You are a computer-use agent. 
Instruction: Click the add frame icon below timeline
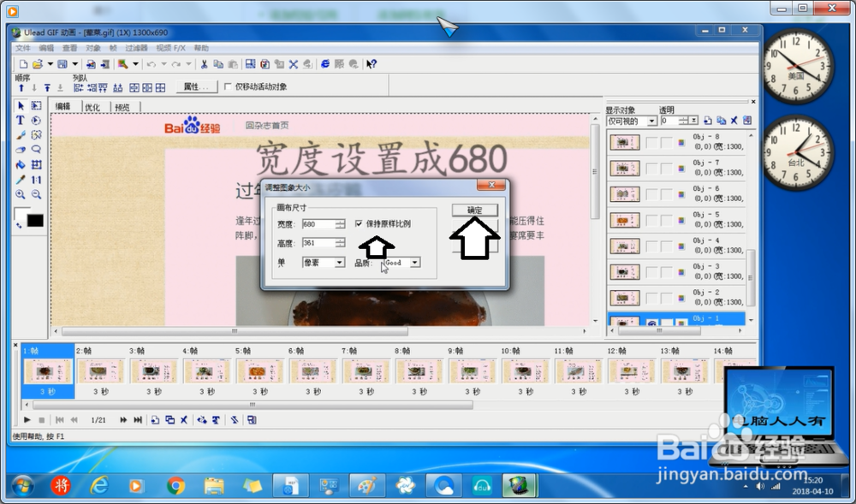coord(155,420)
